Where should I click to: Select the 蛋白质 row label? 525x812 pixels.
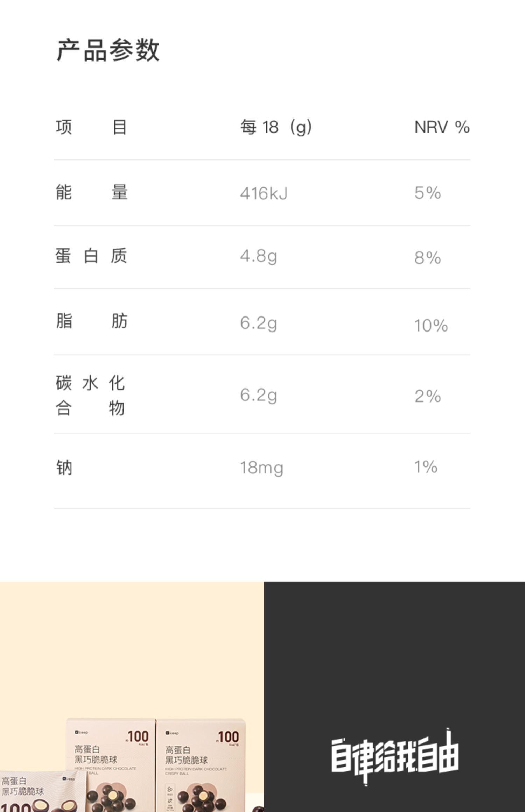(x=91, y=256)
